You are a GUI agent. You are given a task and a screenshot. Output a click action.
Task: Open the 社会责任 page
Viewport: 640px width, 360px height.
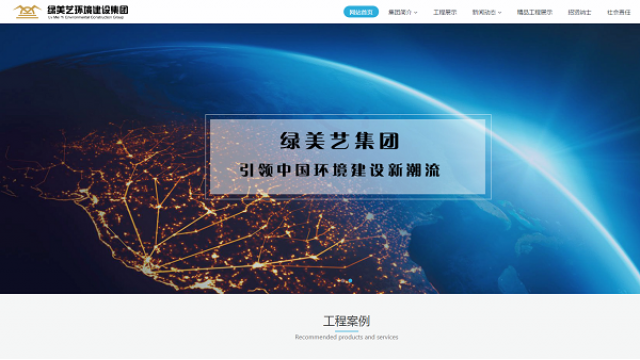coord(618,12)
